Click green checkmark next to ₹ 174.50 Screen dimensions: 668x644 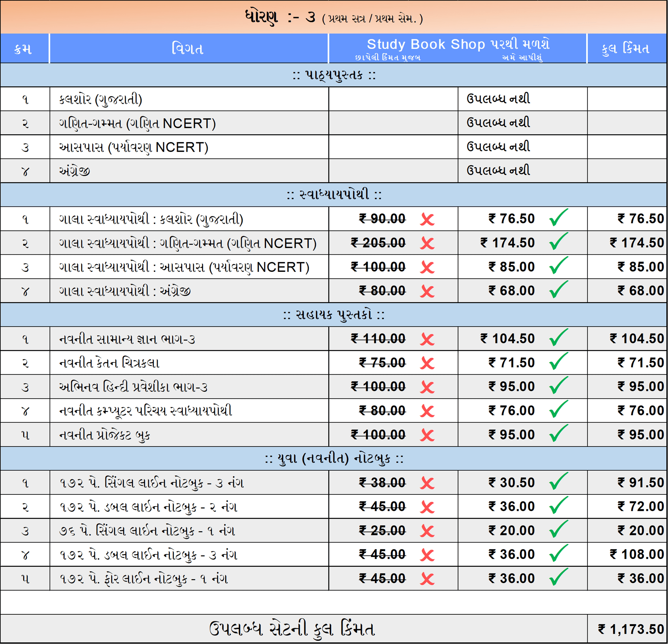[558, 242]
